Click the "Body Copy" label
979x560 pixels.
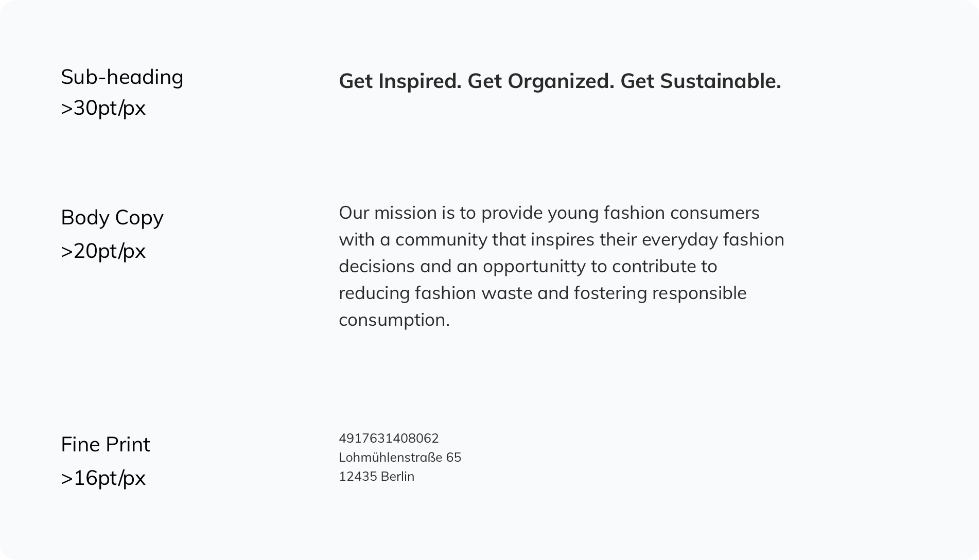(112, 218)
